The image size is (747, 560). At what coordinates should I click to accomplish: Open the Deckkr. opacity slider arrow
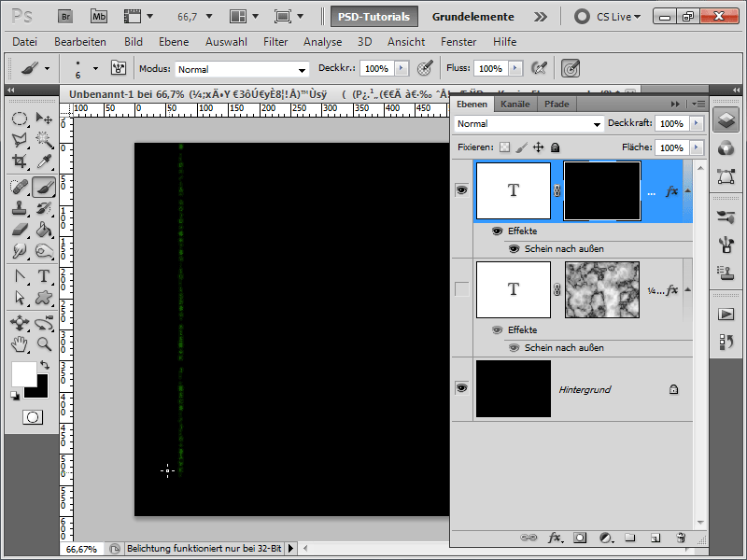[402, 68]
